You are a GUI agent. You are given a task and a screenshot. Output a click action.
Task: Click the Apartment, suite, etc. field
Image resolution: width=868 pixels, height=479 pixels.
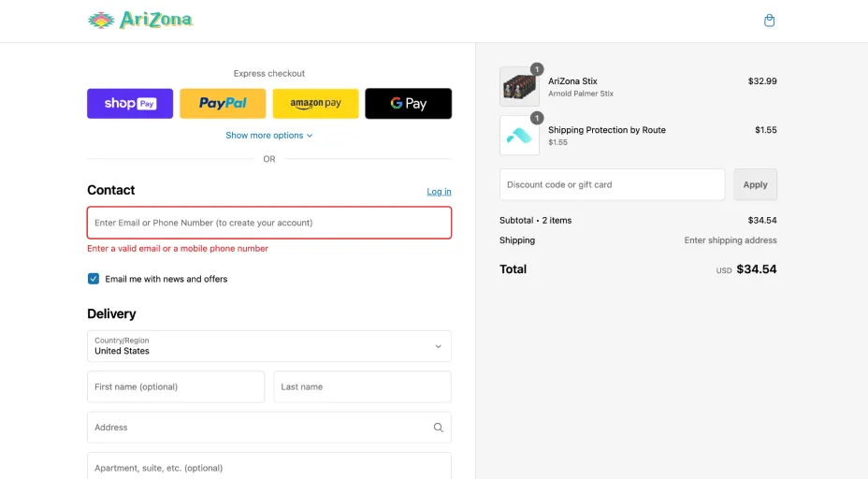(269, 466)
